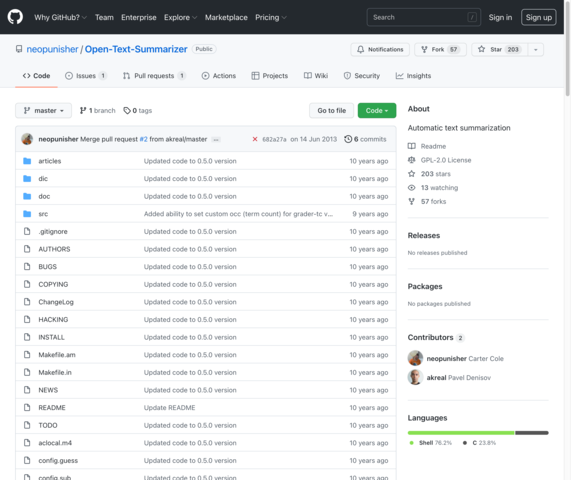Click the forks icon in About
The height and width of the screenshot is (480, 571).
411,201
